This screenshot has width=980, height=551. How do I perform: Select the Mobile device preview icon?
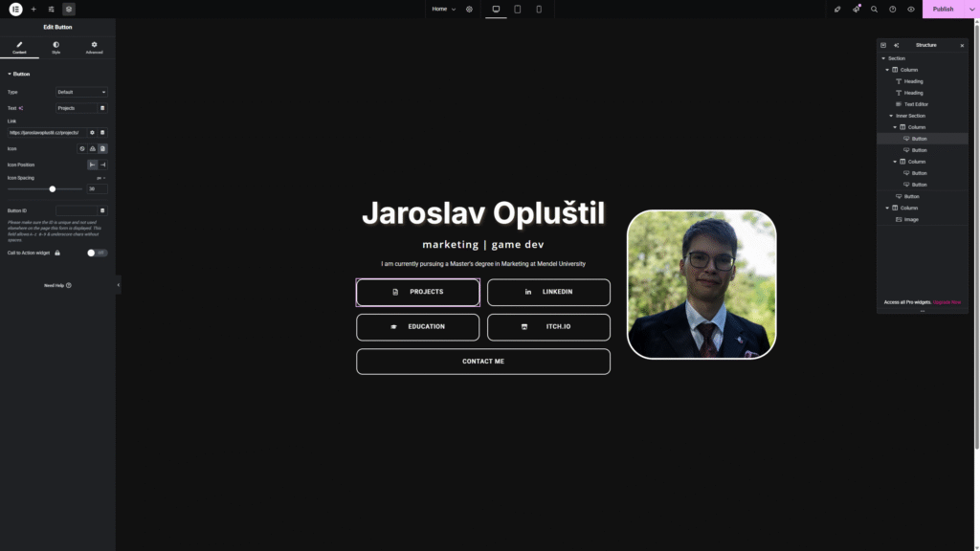539,9
